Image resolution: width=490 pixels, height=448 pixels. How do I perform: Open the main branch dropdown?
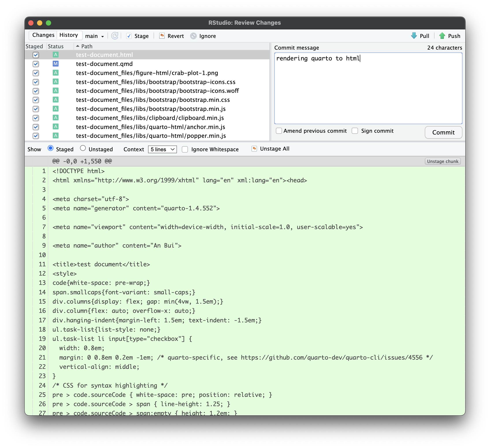95,36
